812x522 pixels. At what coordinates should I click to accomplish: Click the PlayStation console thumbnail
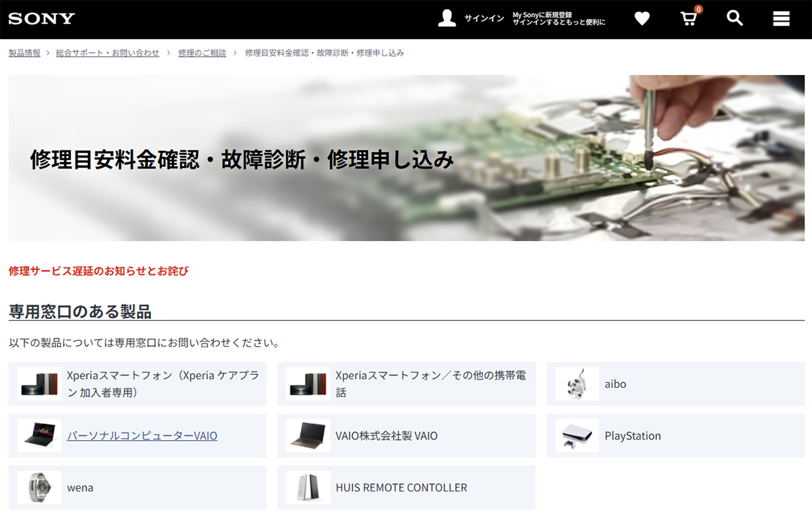point(576,436)
